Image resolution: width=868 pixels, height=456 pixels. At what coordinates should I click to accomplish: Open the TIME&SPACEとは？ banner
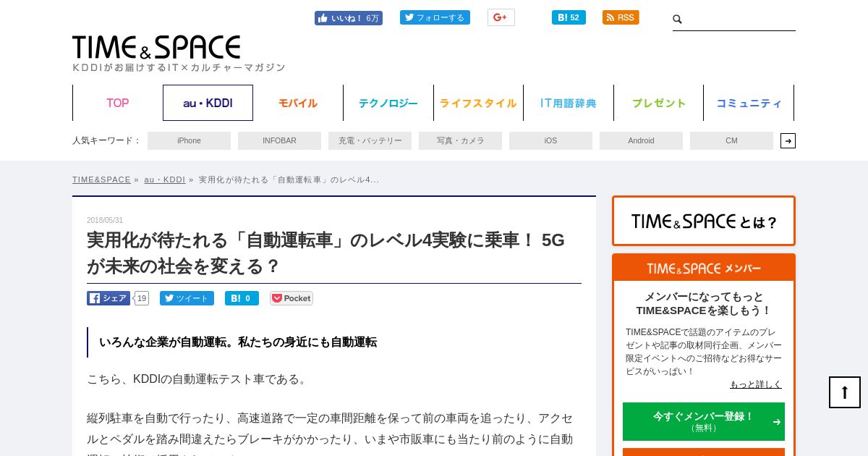click(704, 221)
